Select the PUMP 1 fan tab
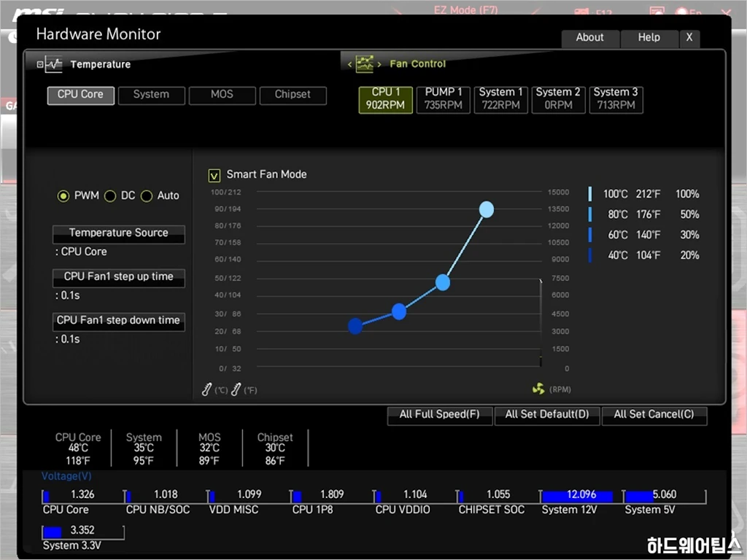The width and height of the screenshot is (747, 560). point(444,99)
